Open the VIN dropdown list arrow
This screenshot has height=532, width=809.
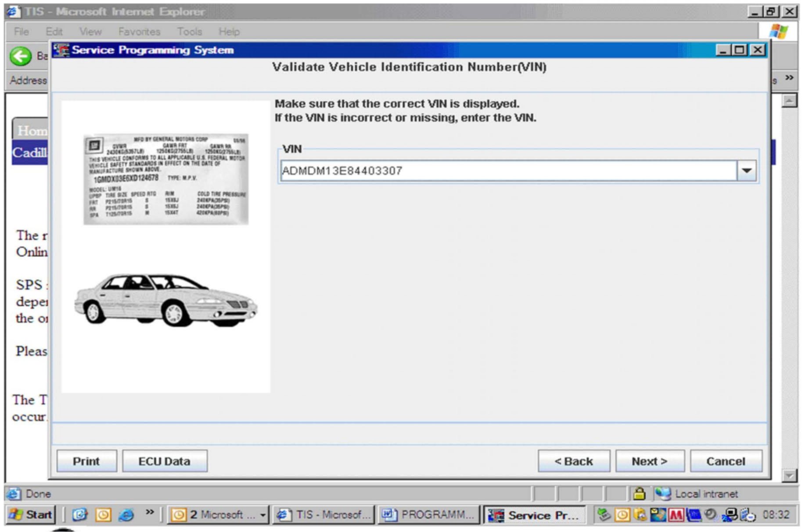[746, 171]
